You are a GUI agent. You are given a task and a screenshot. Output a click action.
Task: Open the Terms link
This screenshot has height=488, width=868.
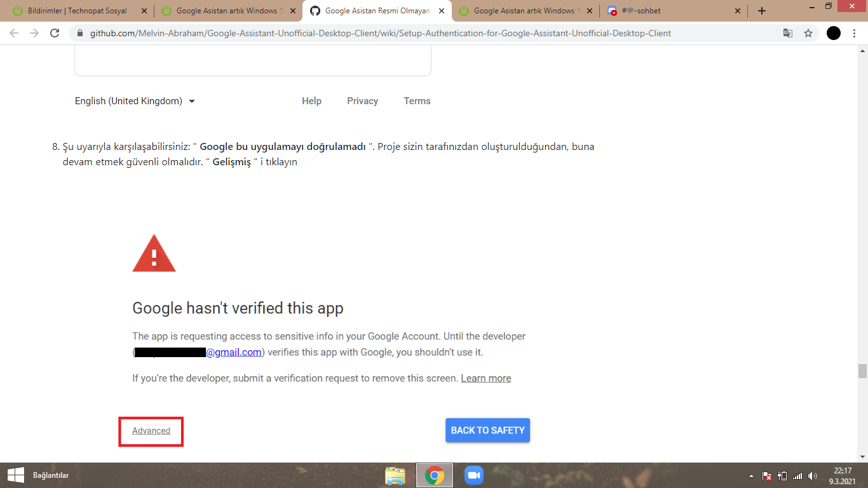(x=417, y=101)
